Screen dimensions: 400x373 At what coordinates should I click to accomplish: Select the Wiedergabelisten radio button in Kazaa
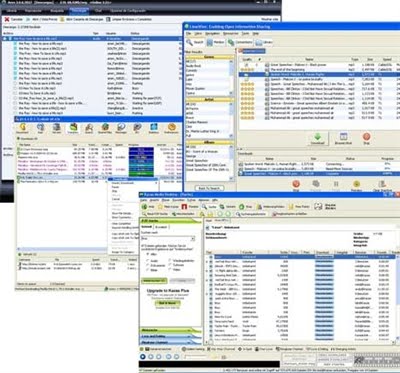(171, 261)
